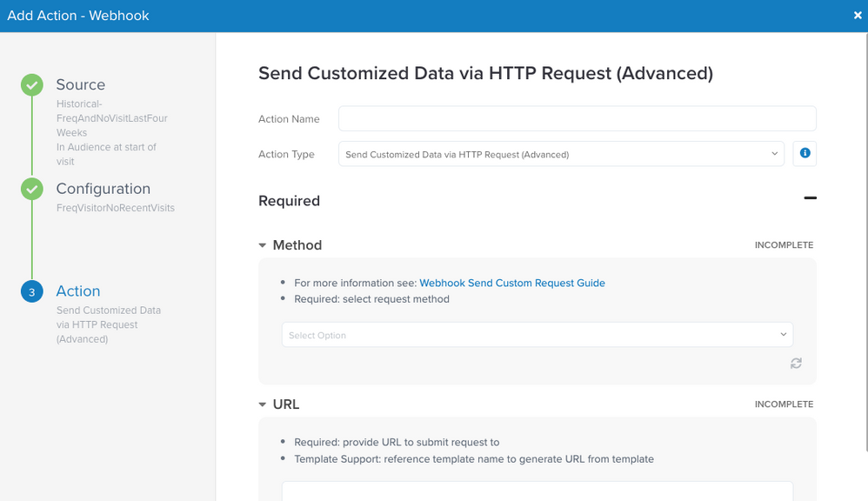
Task: Collapse the Method section triangle
Action: tap(263, 245)
